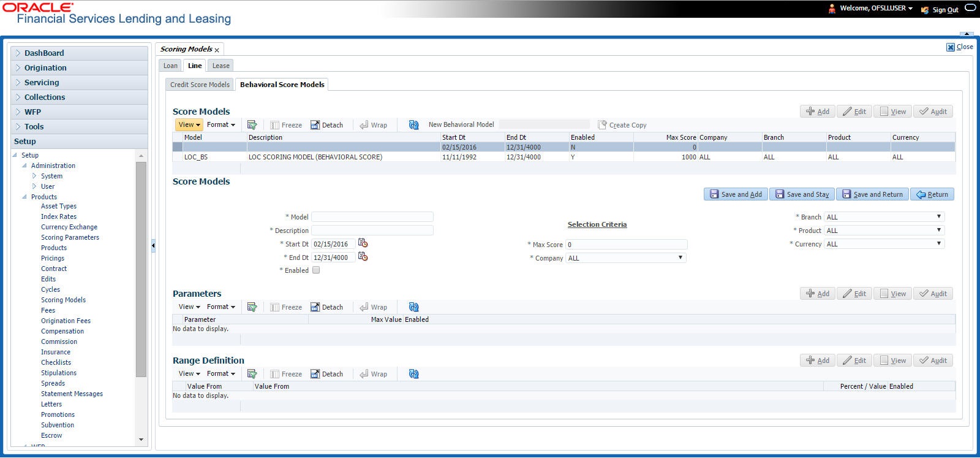Collapse the left navigation pane splitter
Image resolution: width=980 pixels, height=458 pixels.
click(153, 246)
